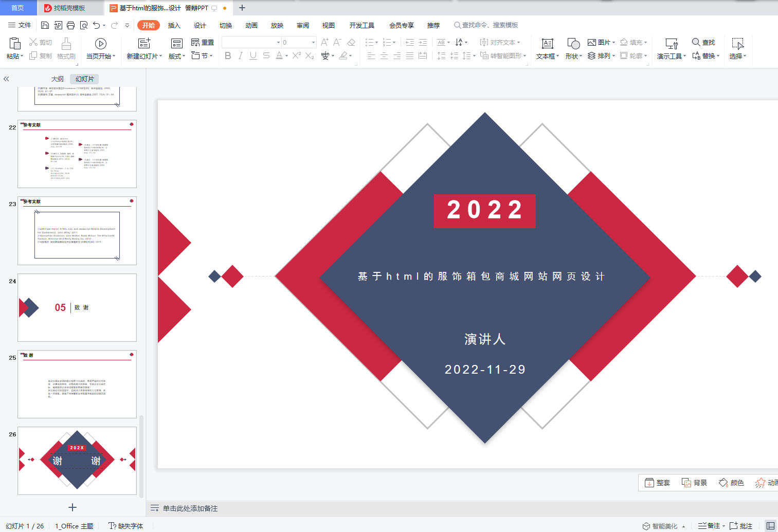Open the Shapes (形状) gallery icon
The image size is (778, 532).
click(573, 44)
